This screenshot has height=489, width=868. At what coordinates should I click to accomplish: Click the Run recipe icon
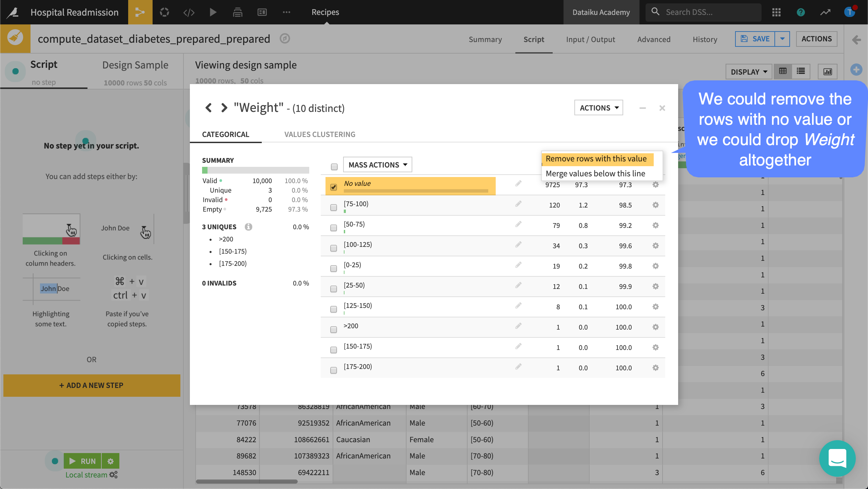click(x=213, y=11)
